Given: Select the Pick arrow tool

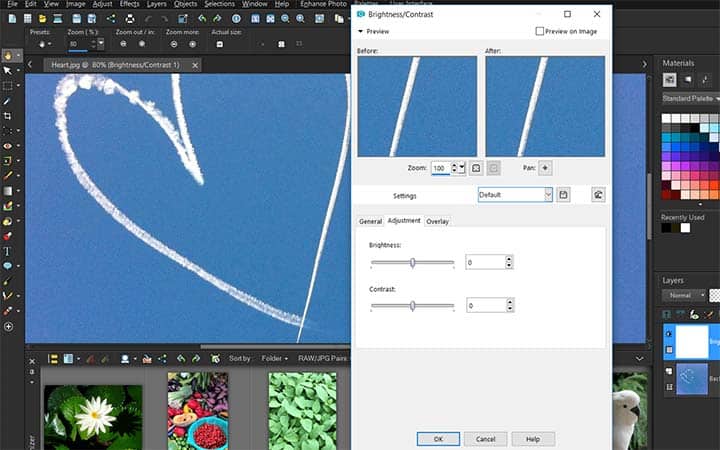Looking at the screenshot, I should point(8,71).
